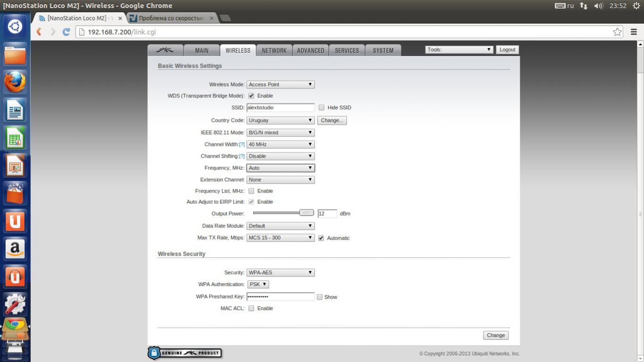Enable the MAC ACL checkbox
Image resolution: width=644 pixels, height=362 pixels.
pos(251,309)
